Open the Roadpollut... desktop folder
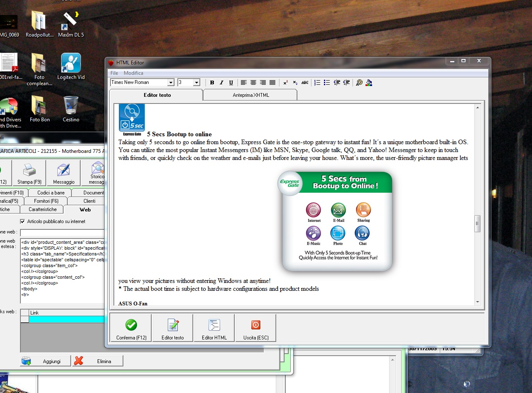 tap(39, 24)
